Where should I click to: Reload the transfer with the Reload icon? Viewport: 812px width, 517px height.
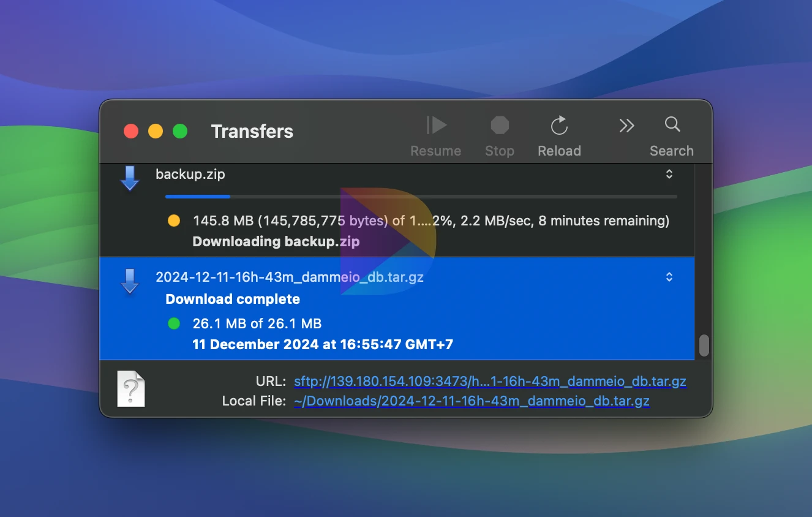pos(559,126)
